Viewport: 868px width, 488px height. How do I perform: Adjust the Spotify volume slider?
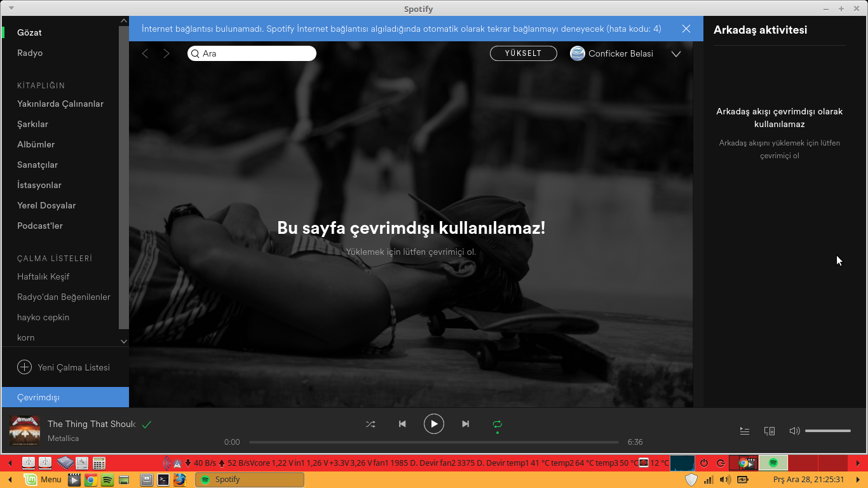(x=828, y=431)
